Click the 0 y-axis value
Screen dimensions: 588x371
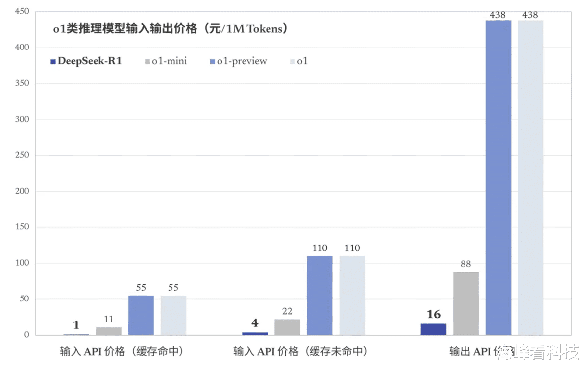click(27, 335)
